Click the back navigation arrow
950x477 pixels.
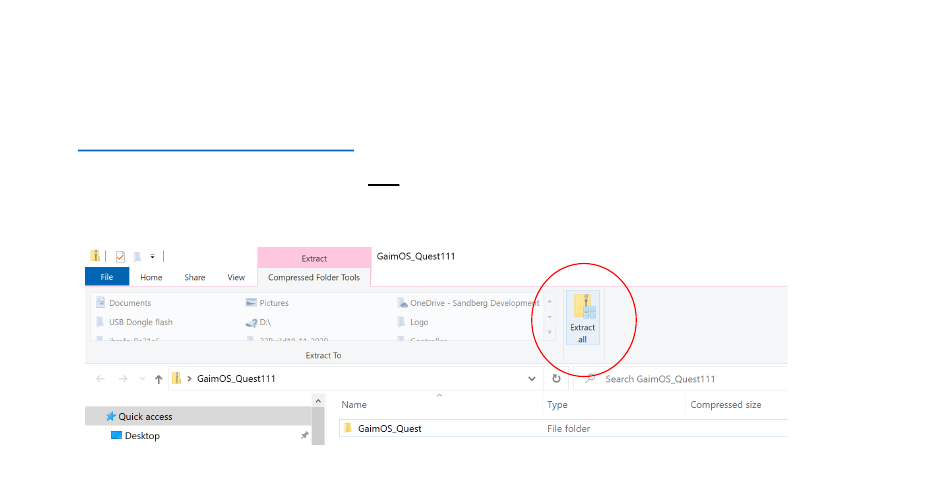[x=100, y=379]
